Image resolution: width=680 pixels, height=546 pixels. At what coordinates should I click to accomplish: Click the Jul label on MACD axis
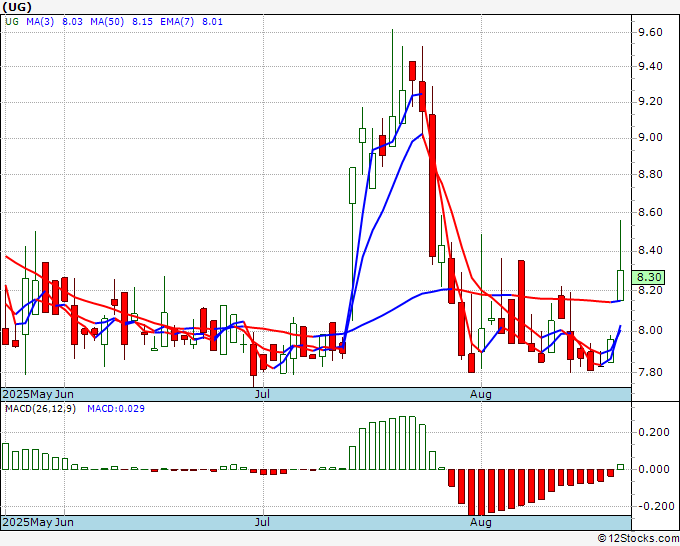point(262,522)
